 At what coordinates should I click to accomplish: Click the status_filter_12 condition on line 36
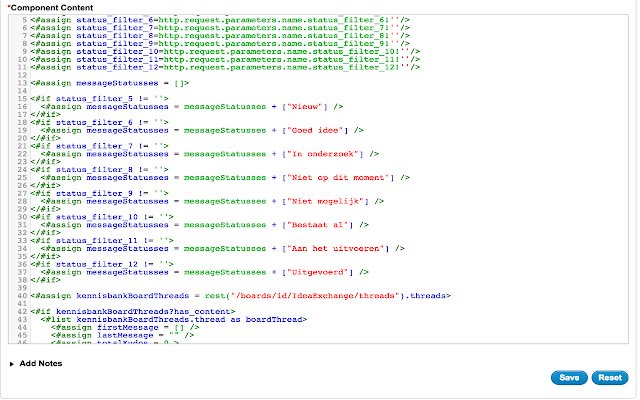coord(102,265)
